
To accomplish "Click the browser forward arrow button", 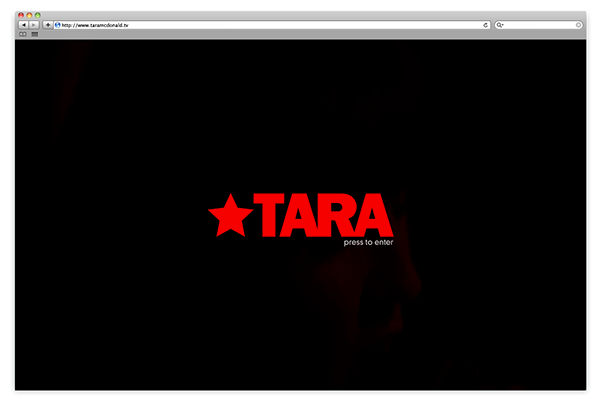I will pyautogui.click(x=34, y=25).
